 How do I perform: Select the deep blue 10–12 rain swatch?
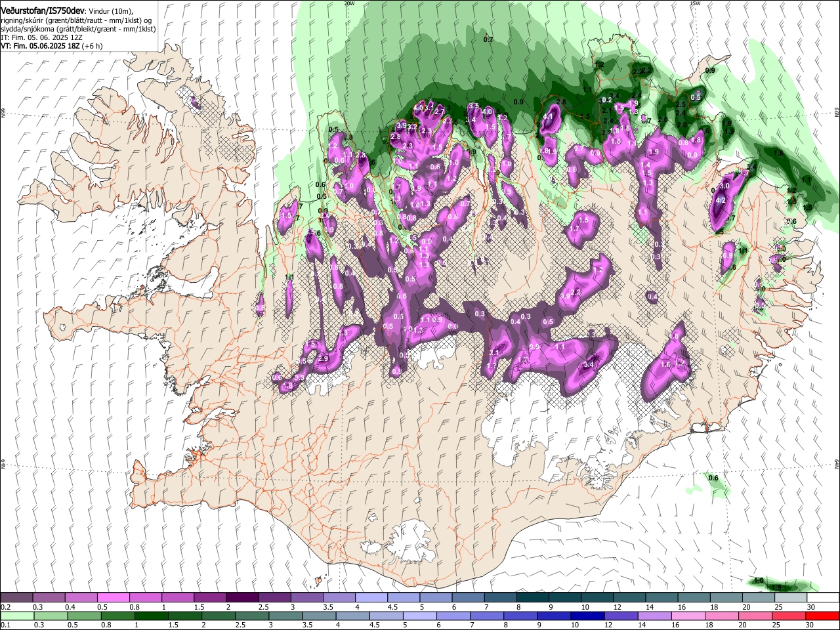pyautogui.click(x=587, y=616)
